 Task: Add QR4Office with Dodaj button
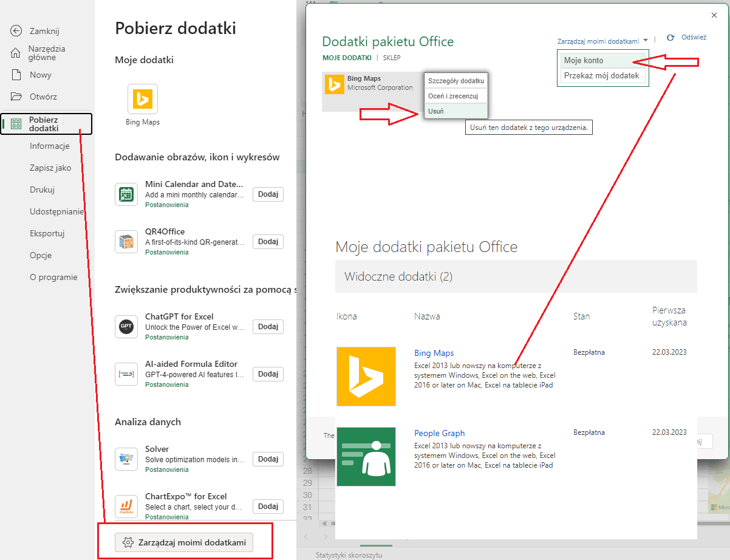(x=268, y=242)
